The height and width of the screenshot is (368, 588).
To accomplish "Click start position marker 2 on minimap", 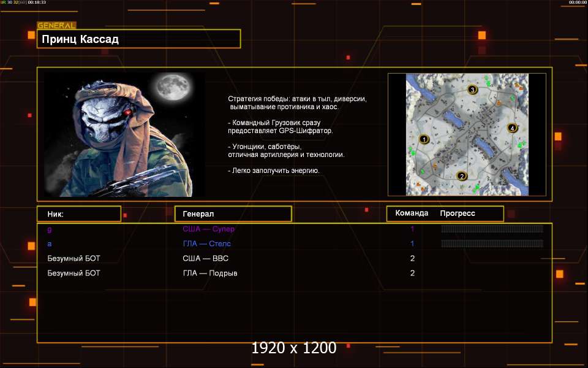I will [x=462, y=176].
